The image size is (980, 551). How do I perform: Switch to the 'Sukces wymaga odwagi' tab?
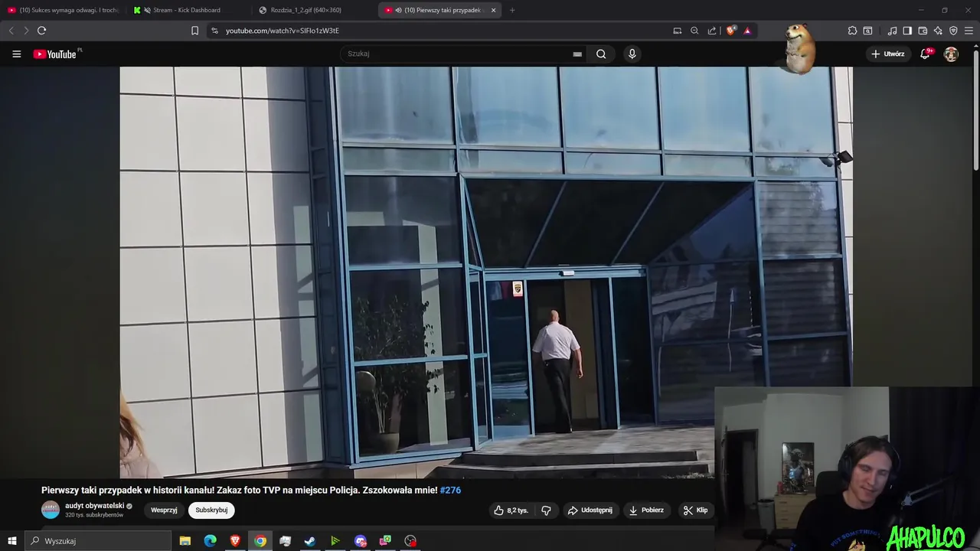point(63,10)
